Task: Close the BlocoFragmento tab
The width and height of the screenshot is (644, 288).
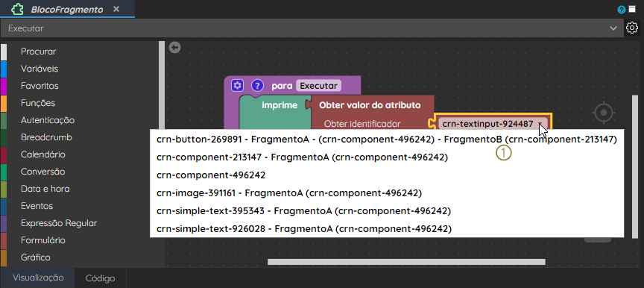Action: (x=116, y=9)
